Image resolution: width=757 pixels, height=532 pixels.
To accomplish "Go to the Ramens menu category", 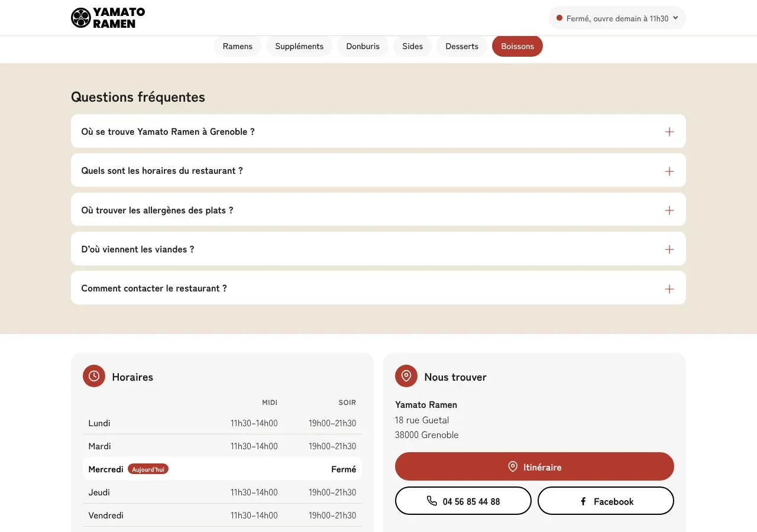I will (238, 46).
